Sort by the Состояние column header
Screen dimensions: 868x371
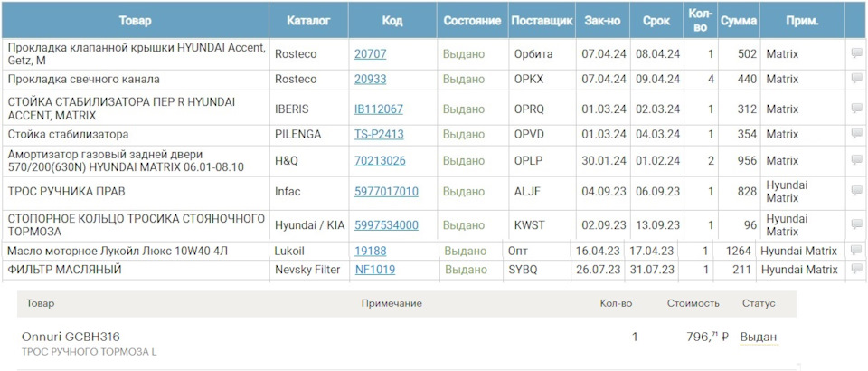coord(472,21)
